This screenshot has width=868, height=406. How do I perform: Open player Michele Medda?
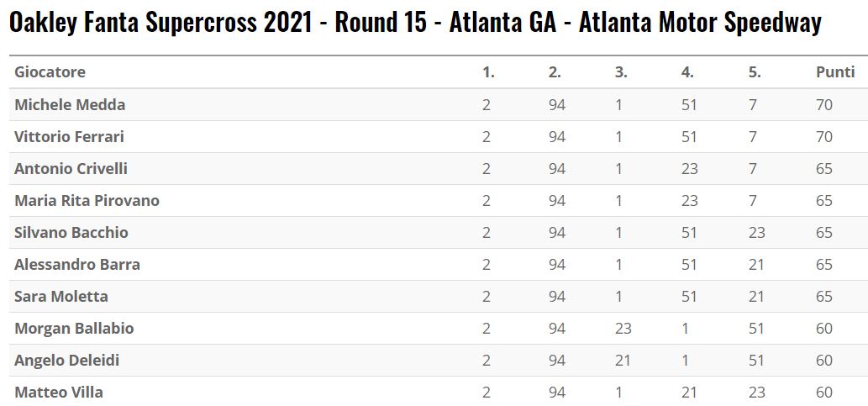tap(70, 104)
